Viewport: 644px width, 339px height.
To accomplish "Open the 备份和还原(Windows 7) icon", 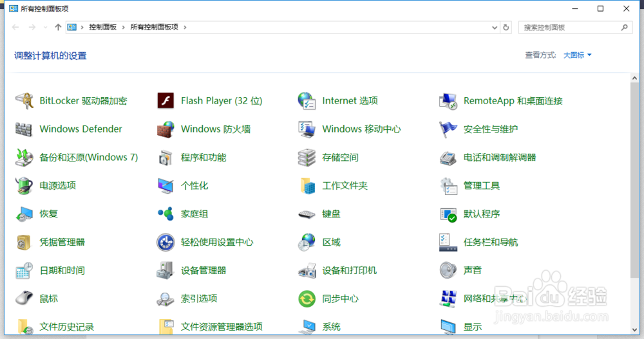I will [24, 157].
